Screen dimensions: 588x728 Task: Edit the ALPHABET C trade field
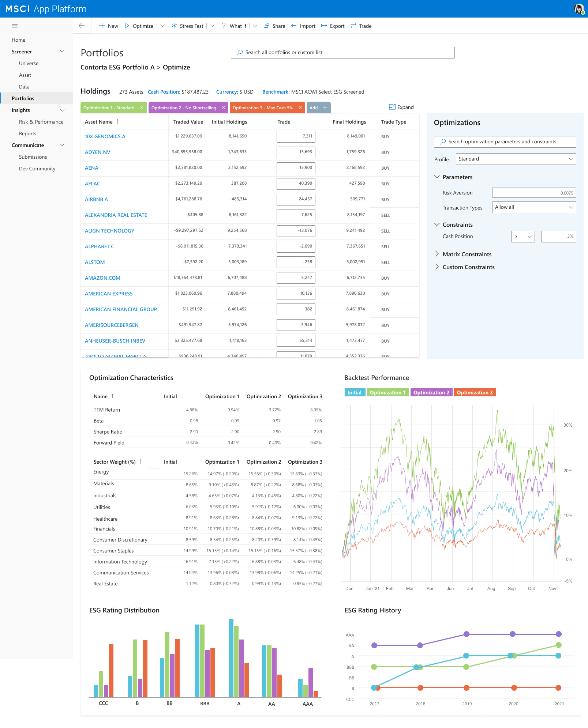click(x=296, y=246)
